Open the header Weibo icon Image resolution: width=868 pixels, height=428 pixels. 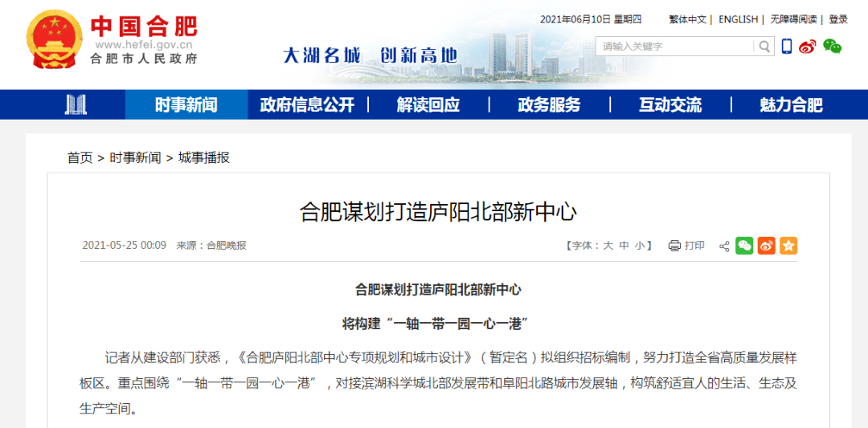pos(808,47)
